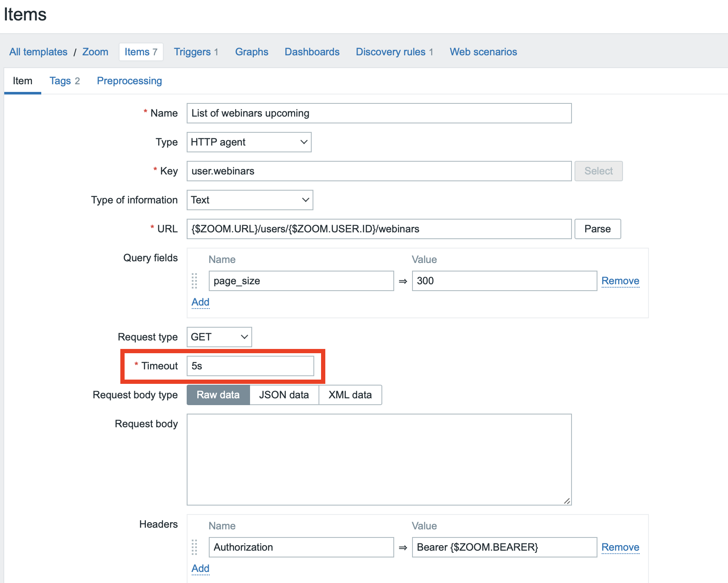Focus the item Name input field
The image size is (728, 583).
tap(379, 113)
